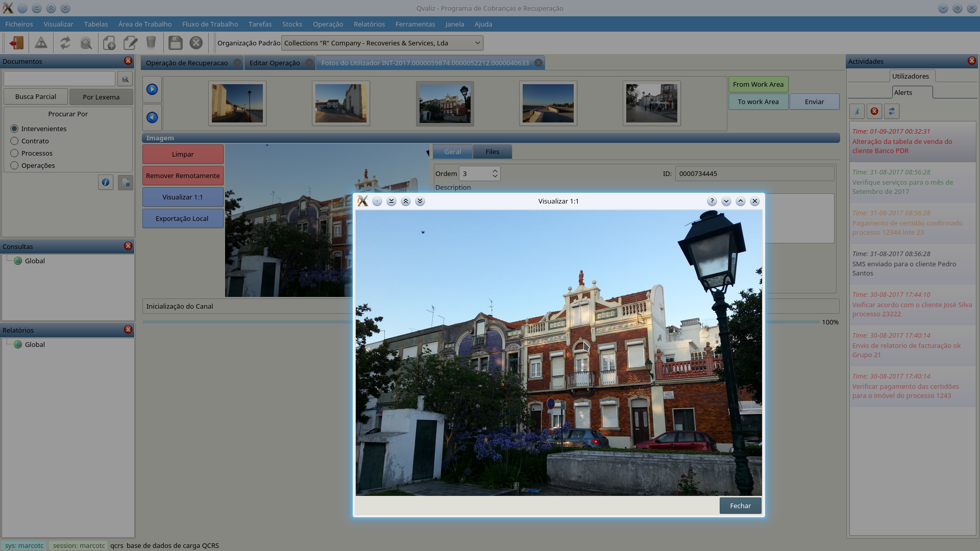Click the trash bin toolbar icon
The width and height of the screenshot is (980, 551).
click(x=151, y=43)
